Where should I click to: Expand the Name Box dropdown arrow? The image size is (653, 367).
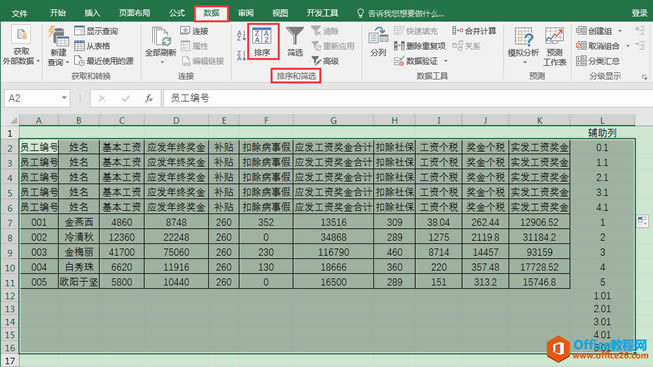point(64,98)
